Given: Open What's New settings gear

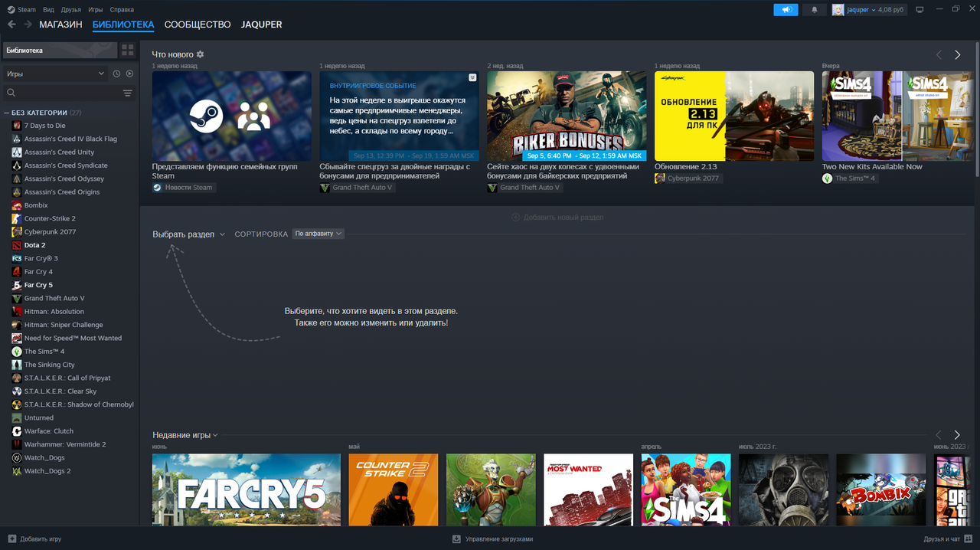Looking at the screenshot, I should pos(201,54).
